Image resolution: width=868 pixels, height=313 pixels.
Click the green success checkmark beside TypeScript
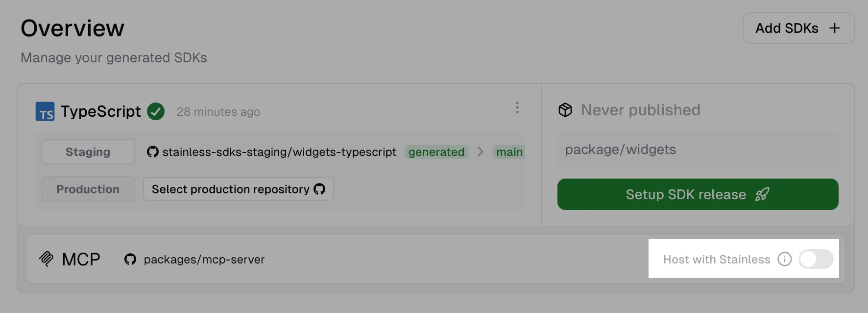156,111
